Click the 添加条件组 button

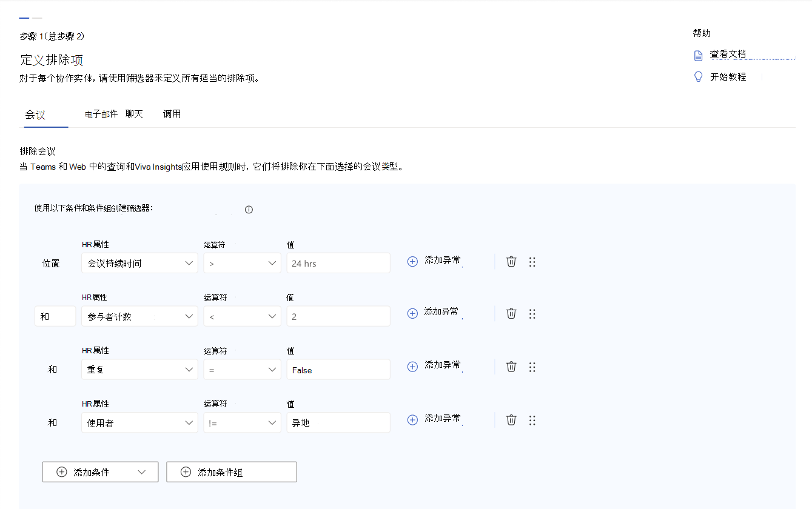232,472
